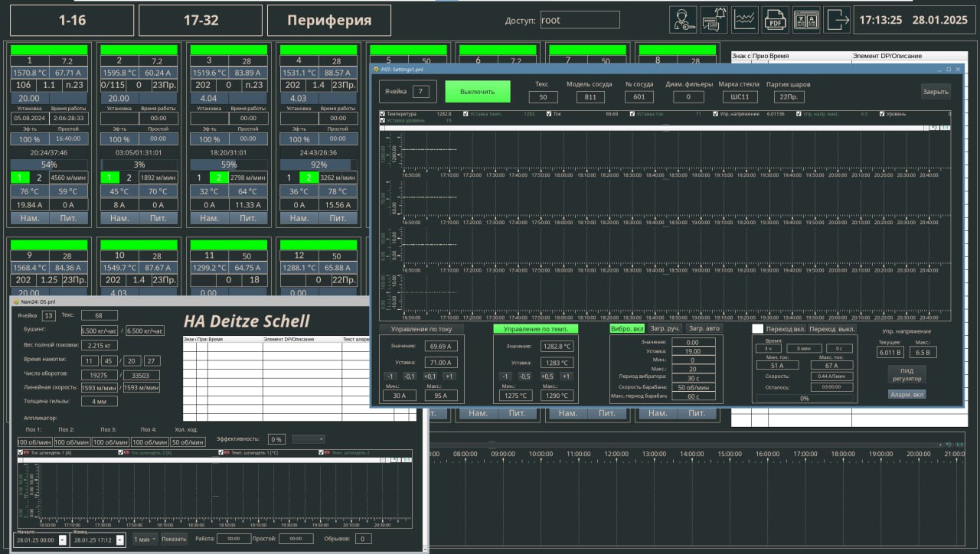
Task: Click the current +0,1 stepper button
Action: [x=430, y=376]
